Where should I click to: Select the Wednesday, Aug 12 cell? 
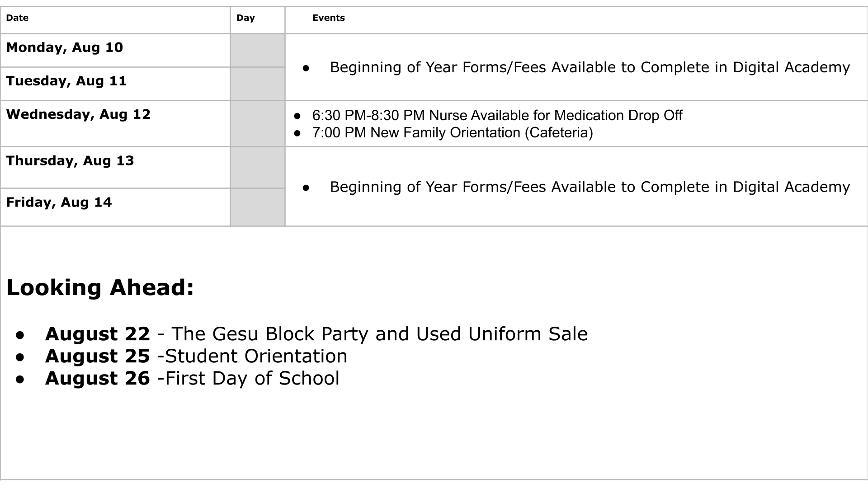click(x=115, y=123)
